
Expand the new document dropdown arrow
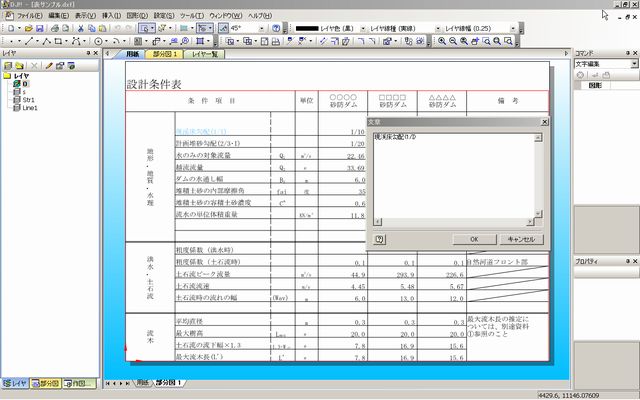[19, 29]
